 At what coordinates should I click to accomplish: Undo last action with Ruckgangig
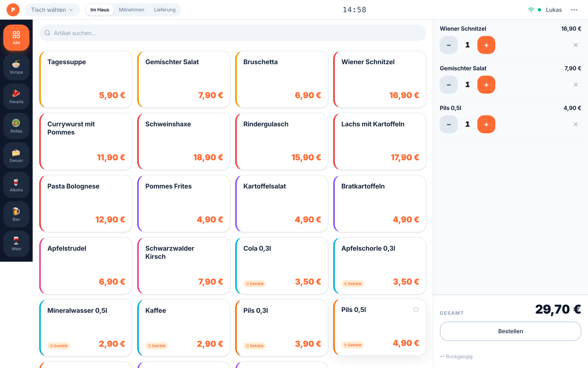(x=456, y=356)
